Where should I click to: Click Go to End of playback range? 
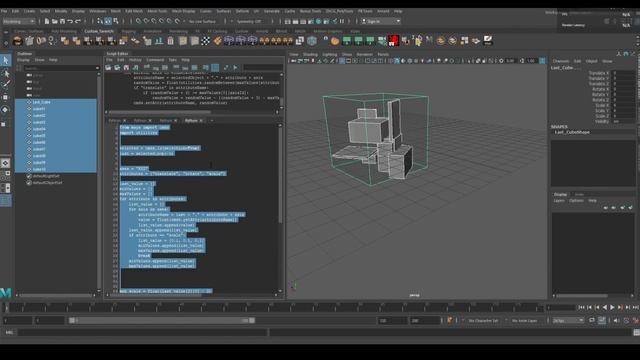point(635,308)
